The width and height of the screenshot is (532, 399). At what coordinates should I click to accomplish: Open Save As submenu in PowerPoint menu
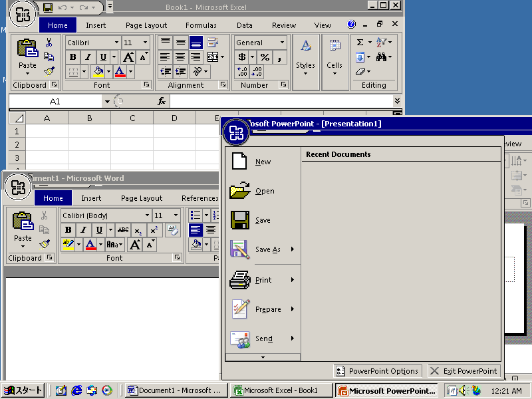(x=263, y=249)
